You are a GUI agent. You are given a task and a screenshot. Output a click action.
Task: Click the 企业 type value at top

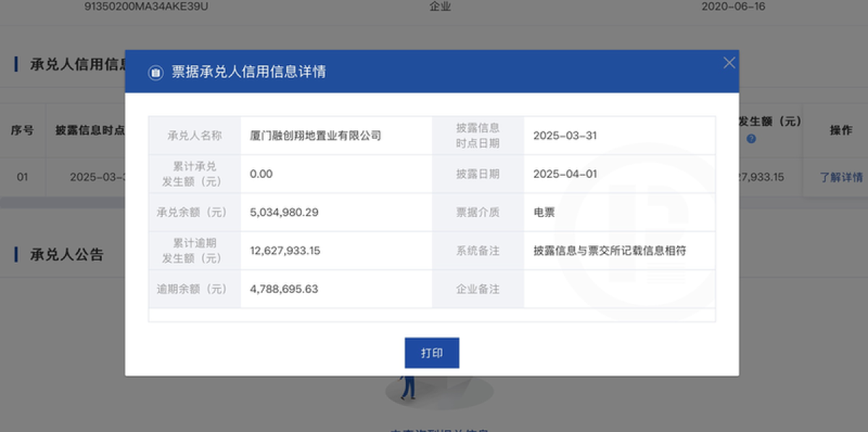(x=440, y=7)
